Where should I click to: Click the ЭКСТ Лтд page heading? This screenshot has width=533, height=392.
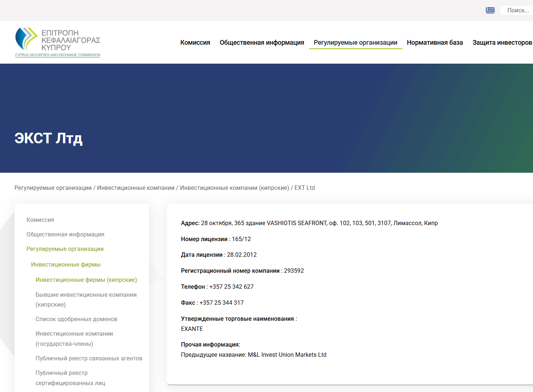[48, 138]
